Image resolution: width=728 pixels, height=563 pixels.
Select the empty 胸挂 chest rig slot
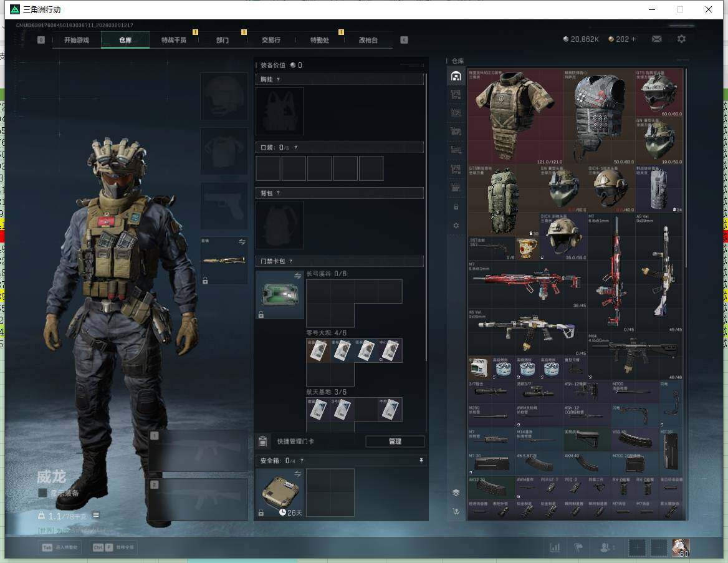click(280, 112)
